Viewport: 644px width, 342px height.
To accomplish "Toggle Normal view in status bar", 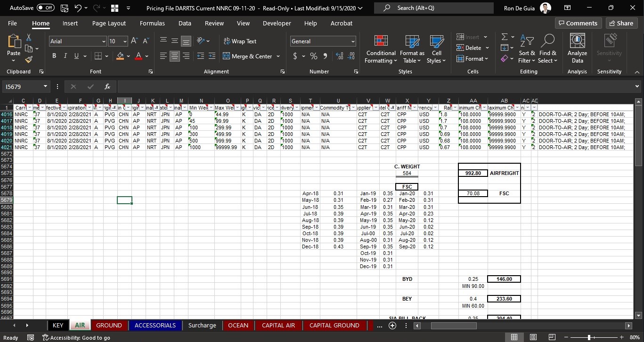I will click(x=514, y=337).
